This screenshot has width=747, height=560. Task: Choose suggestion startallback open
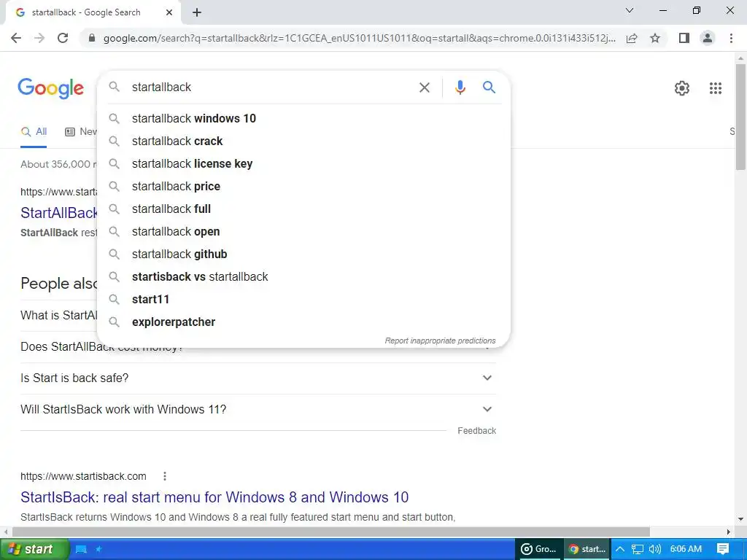303,231
